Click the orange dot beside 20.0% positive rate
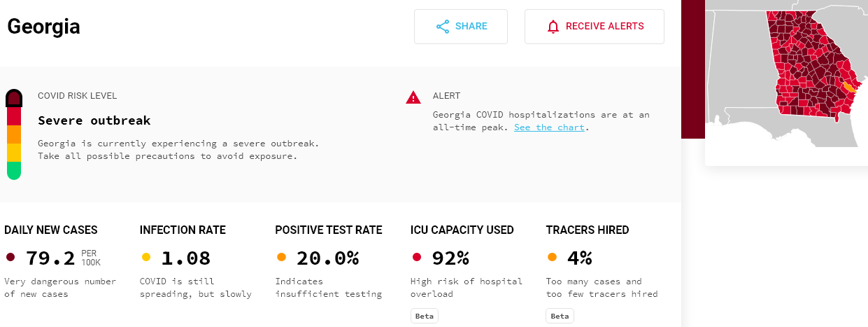Viewport: 868px width, 327px height. (281, 257)
